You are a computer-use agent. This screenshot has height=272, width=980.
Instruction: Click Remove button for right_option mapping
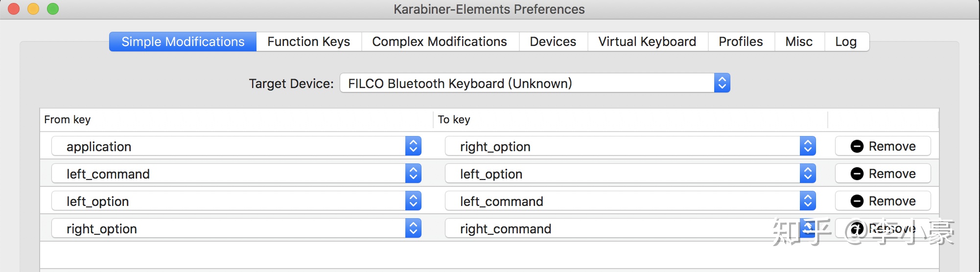(883, 228)
